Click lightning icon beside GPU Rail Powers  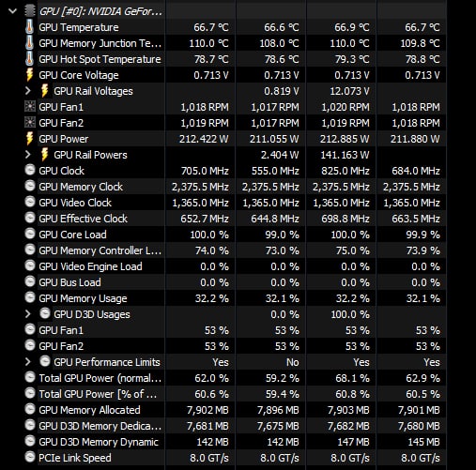tap(45, 155)
